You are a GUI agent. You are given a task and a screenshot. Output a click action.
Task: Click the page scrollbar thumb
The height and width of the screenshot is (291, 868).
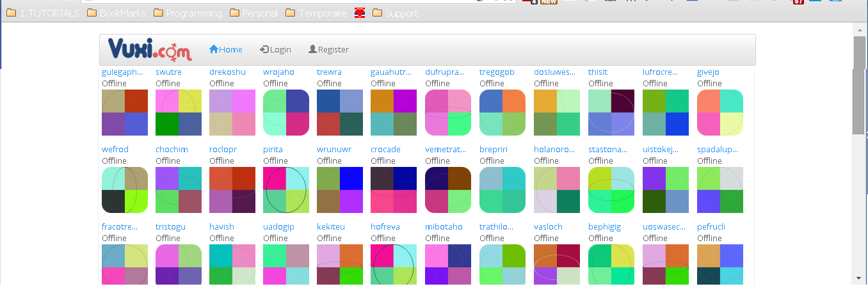coord(859,85)
